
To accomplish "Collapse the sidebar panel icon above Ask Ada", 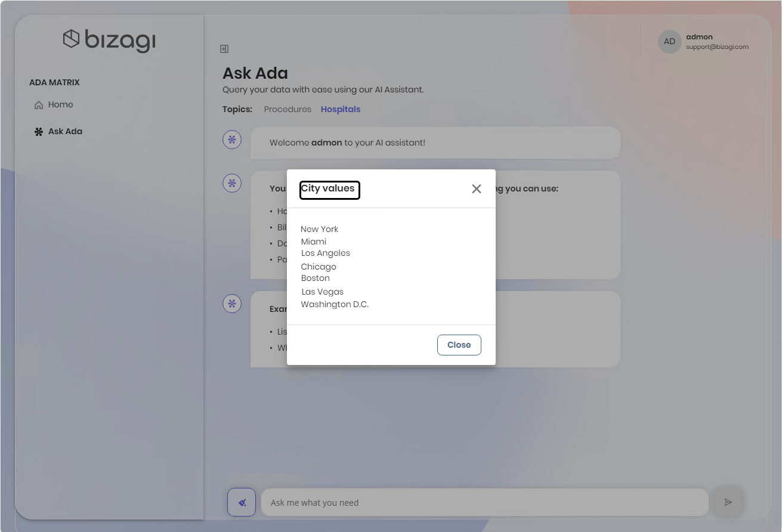I will (224, 49).
